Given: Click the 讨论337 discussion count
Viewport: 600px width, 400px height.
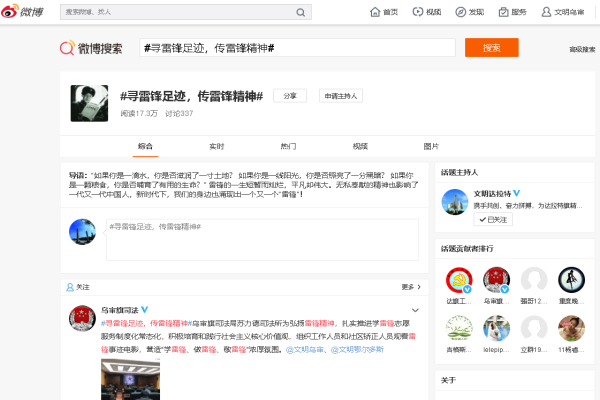Looking at the screenshot, I should click(179, 114).
